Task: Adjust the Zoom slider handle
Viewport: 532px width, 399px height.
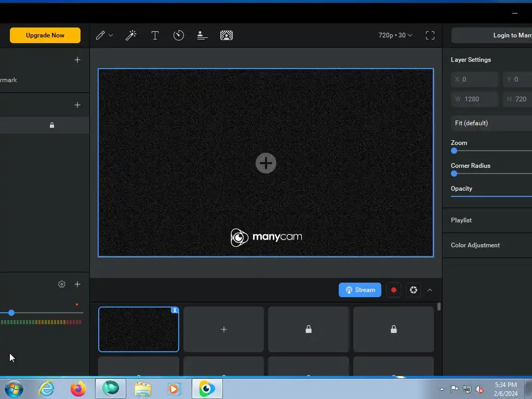Action: [454, 151]
